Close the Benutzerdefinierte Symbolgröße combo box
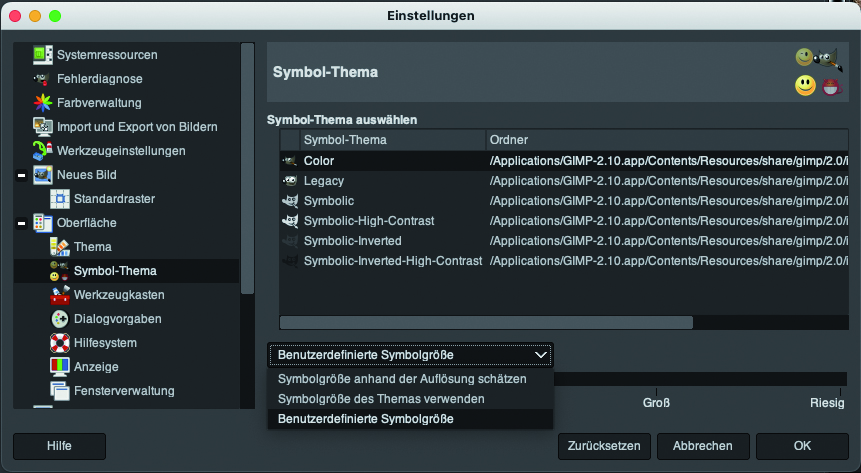 click(x=410, y=355)
